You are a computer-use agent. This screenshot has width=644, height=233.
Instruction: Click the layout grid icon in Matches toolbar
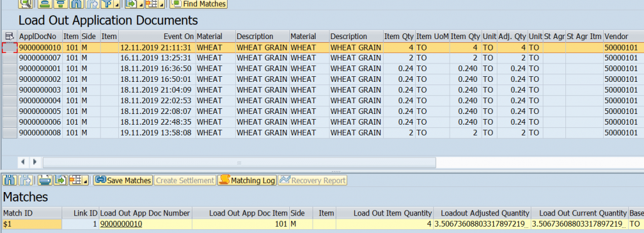tap(75, 180)
